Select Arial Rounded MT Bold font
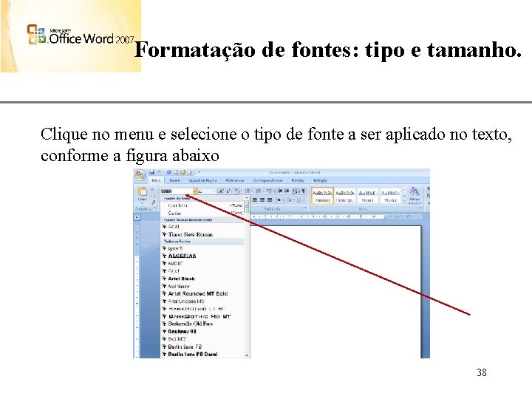Screen dimensions: 532x399 click(202, 293)
